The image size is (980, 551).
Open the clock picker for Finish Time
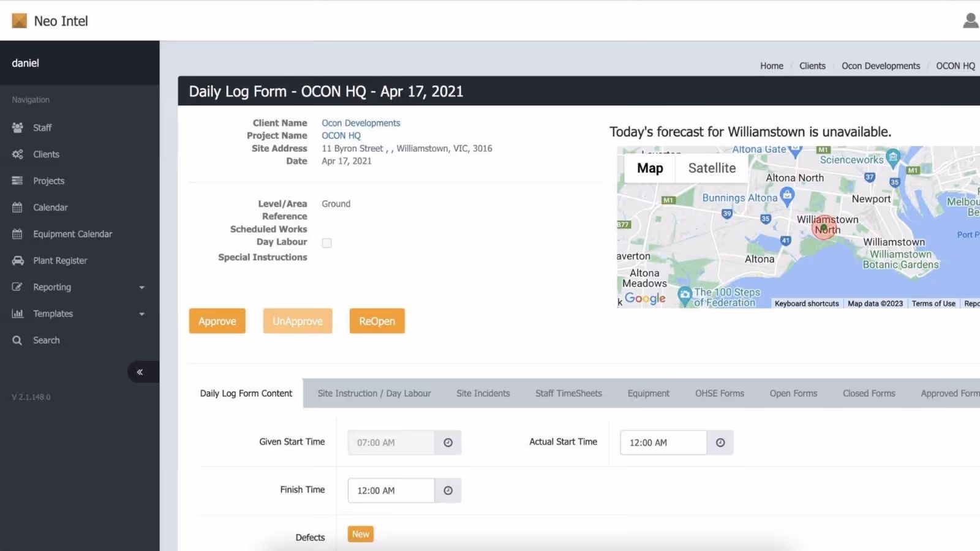point(448,490)
